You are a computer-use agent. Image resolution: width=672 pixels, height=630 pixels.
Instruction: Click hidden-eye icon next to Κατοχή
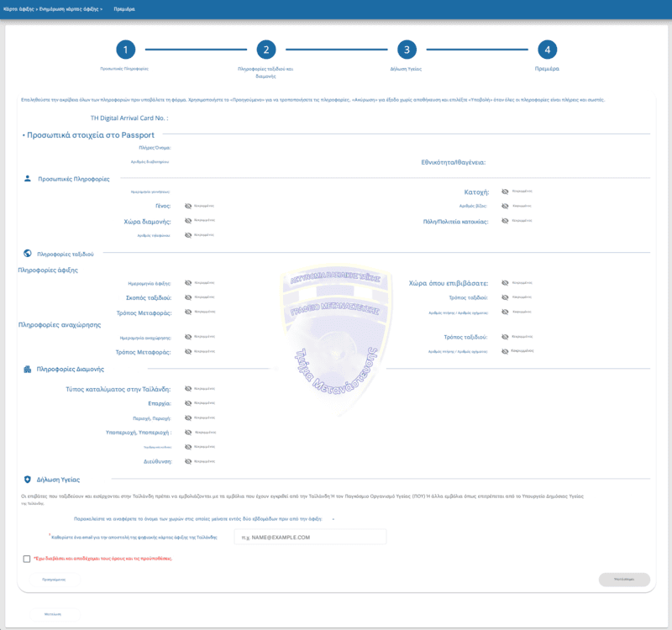(505, 192)
